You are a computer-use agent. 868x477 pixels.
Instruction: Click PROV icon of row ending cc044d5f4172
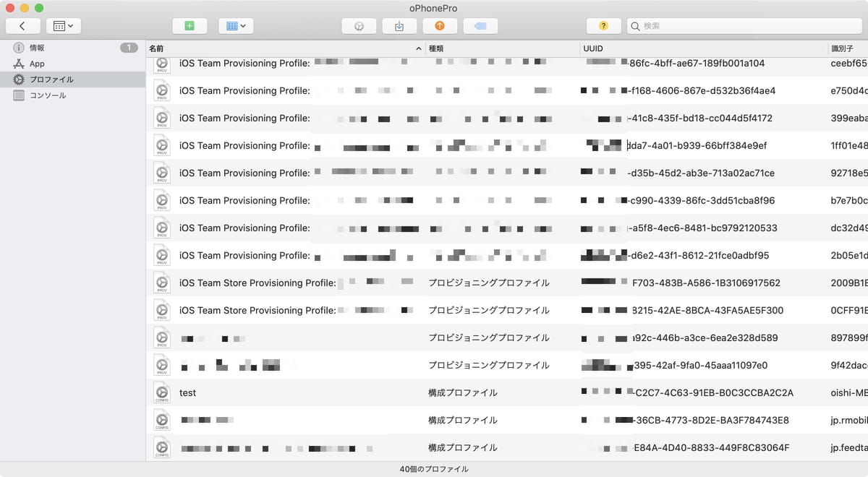[x=162, y=118]
